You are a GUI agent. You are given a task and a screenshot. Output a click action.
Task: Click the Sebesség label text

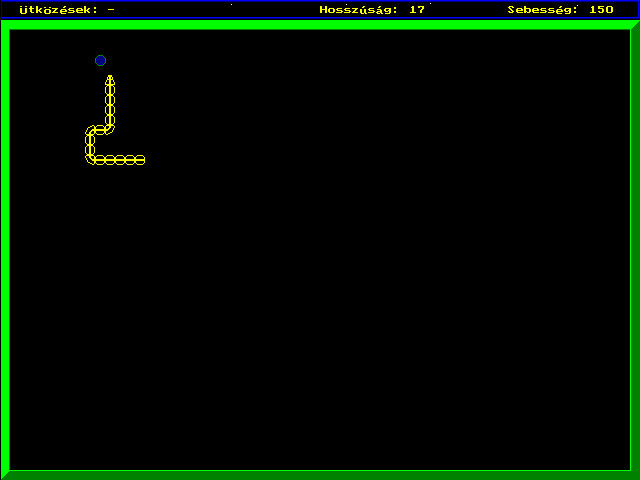click(x=542, y=9)
